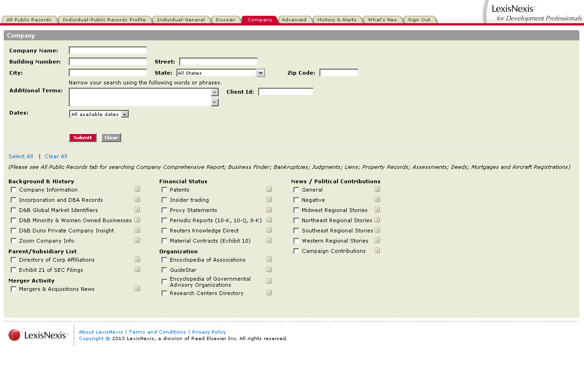
Task: Tick Incorporation and DBA Records checkbox
Action: (13, 200)
